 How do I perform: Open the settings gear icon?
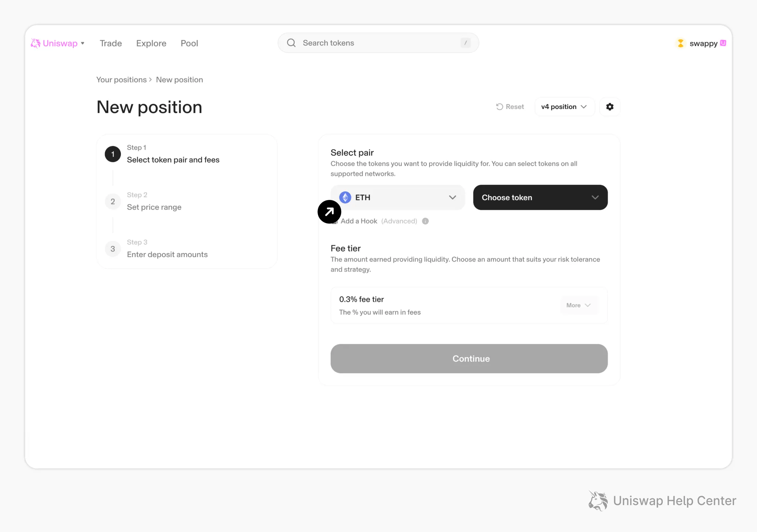pos(610,107)
